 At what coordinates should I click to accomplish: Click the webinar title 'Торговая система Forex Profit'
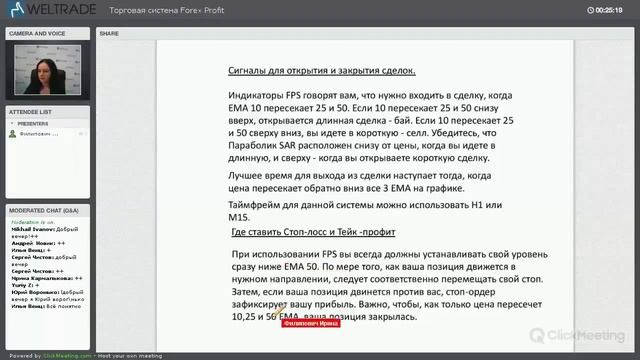click(167, 10)
